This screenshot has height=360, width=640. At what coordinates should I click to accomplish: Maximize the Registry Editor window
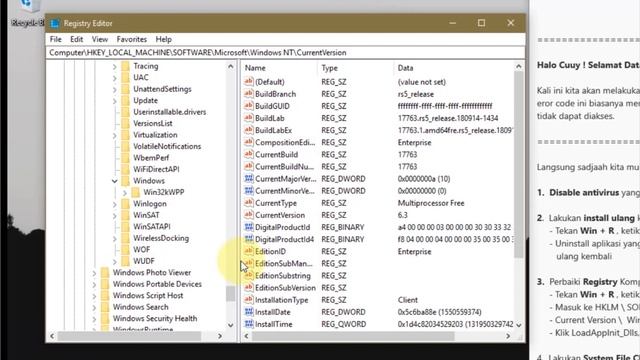(x=481, y=23)
